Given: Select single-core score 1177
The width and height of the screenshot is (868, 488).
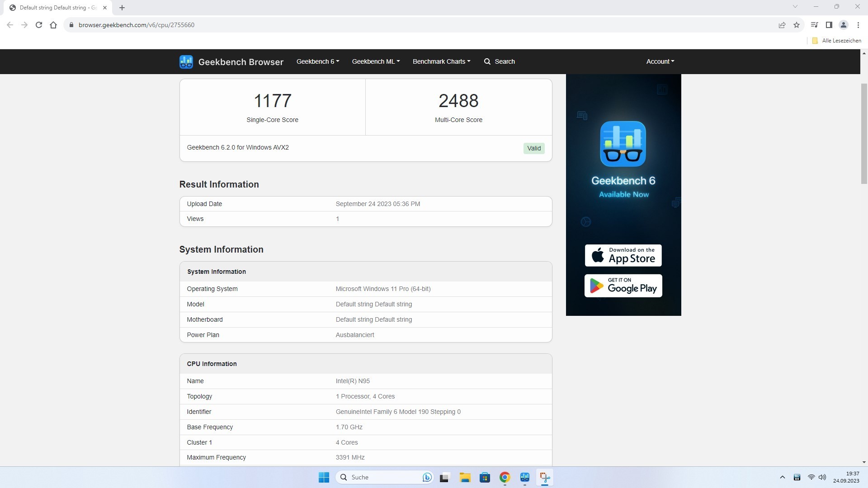Looking at the screenshot, I should (273, 101).
